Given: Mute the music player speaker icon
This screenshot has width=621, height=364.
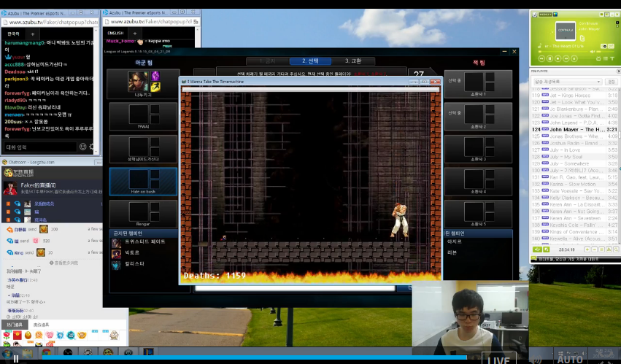Looking at the screenshot, I should [x=593, y=52].
